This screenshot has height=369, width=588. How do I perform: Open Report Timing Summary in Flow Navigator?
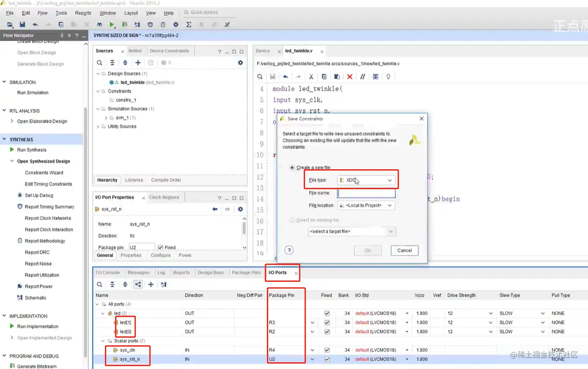(49, 207)
